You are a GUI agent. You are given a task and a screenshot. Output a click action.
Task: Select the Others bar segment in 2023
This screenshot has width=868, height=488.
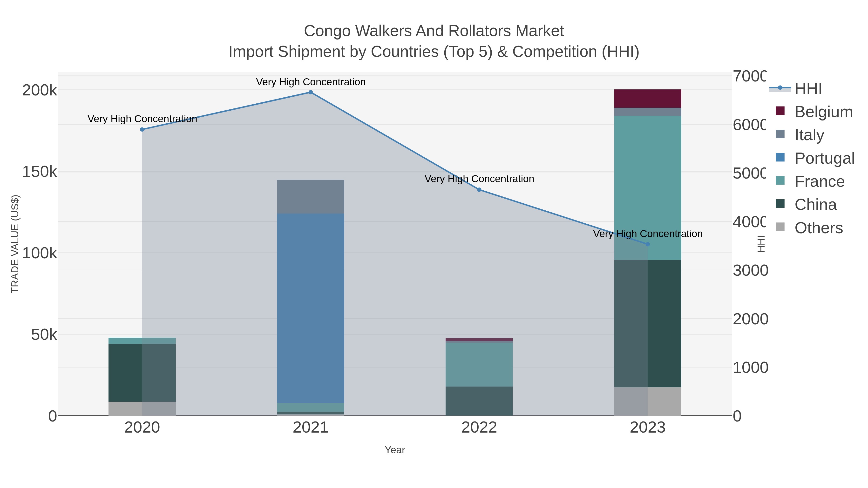pyautogui.click(x=648, y=401)
